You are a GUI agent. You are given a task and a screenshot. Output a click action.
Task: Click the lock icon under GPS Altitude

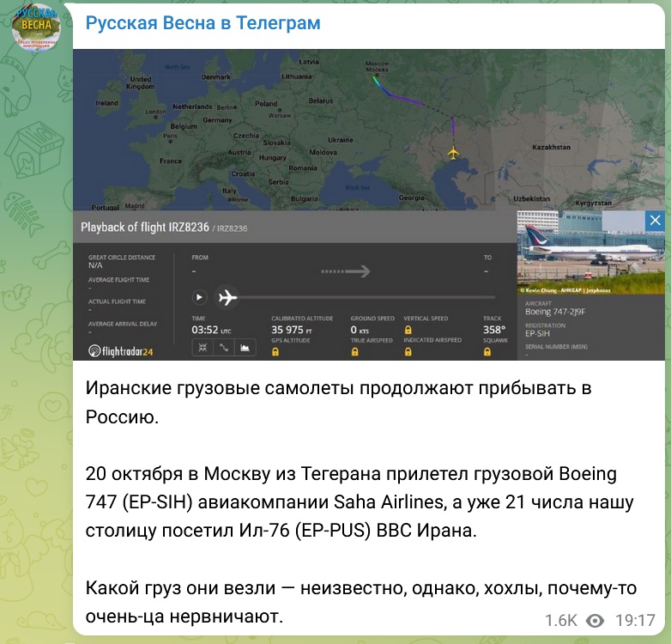click(275, 351)
